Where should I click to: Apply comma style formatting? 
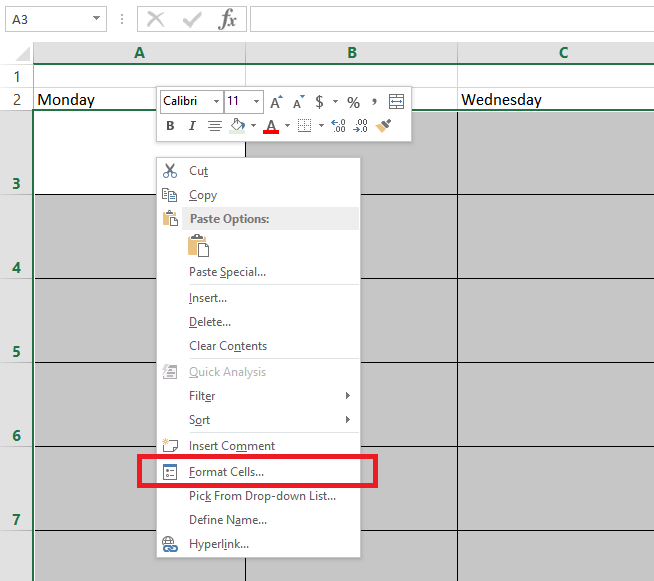[x=374, y=102]
